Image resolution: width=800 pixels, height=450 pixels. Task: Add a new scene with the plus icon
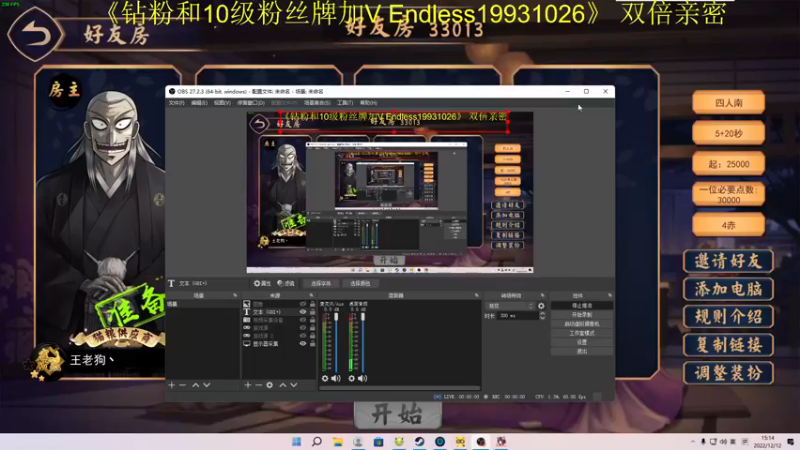(x=171, y=385)
